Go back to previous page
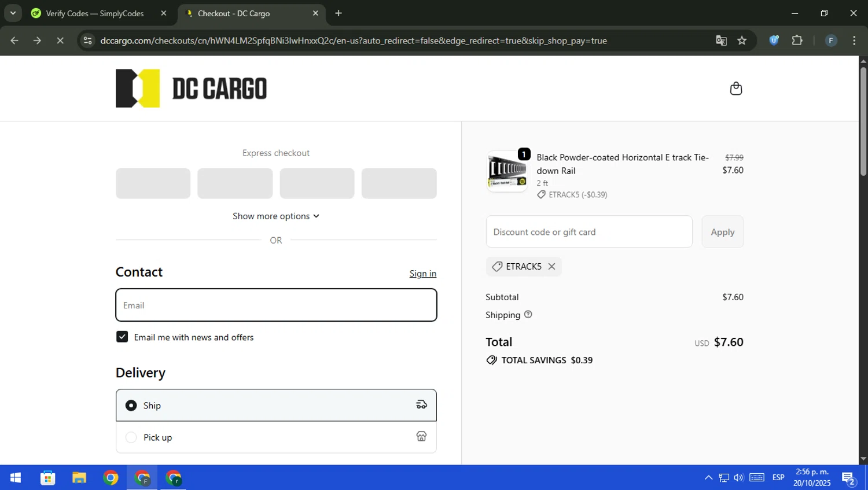Screen dimensions: 868x490 point(14,40)
